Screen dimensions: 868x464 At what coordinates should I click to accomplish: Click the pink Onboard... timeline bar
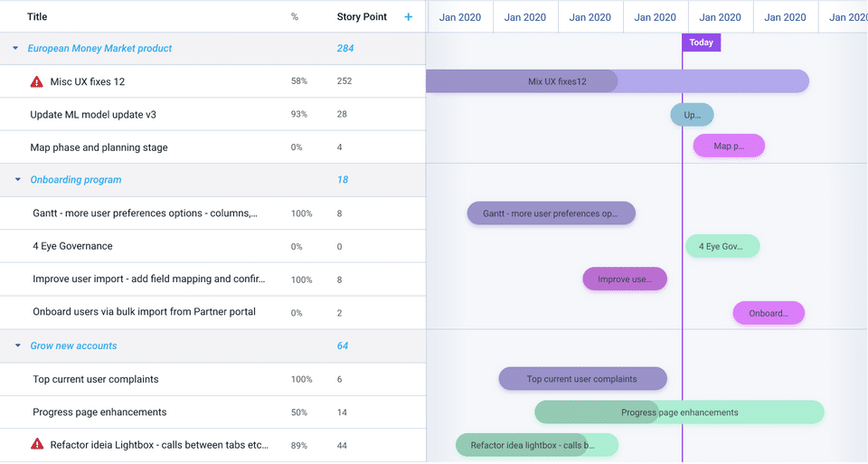coord(769,313)
